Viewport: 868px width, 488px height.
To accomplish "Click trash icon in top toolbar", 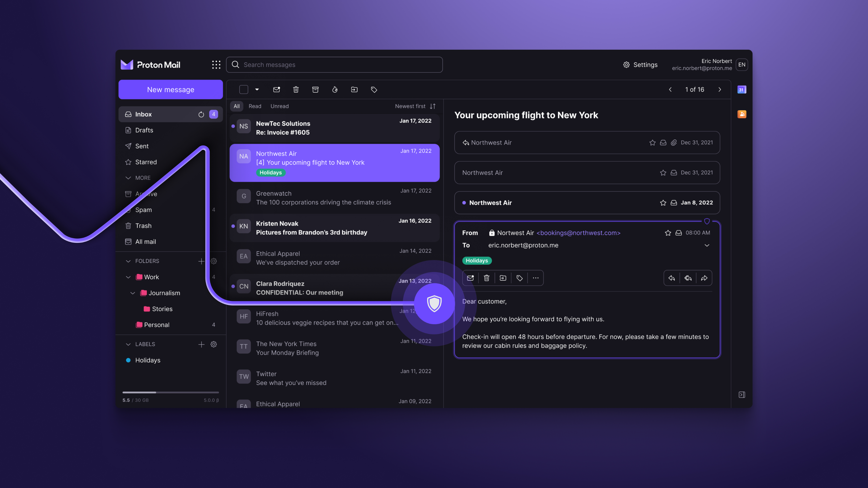I will coord(296,90).
